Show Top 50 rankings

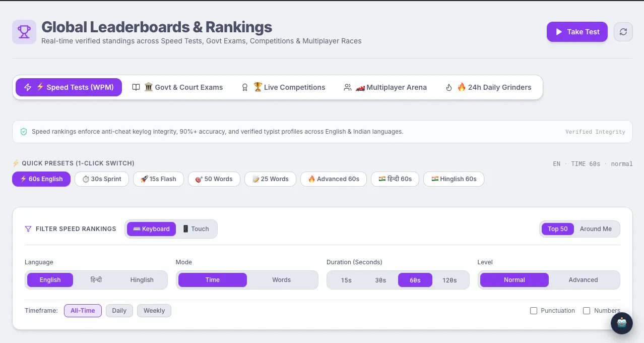point(557,229)
